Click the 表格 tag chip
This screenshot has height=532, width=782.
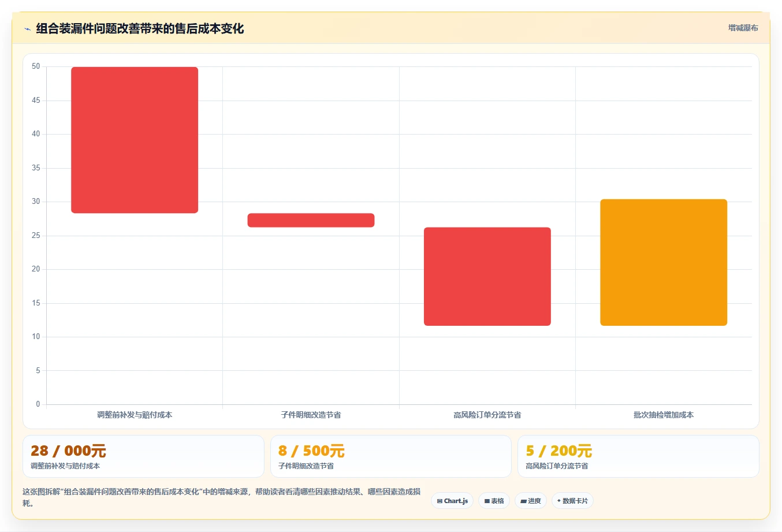click(494, 501)
